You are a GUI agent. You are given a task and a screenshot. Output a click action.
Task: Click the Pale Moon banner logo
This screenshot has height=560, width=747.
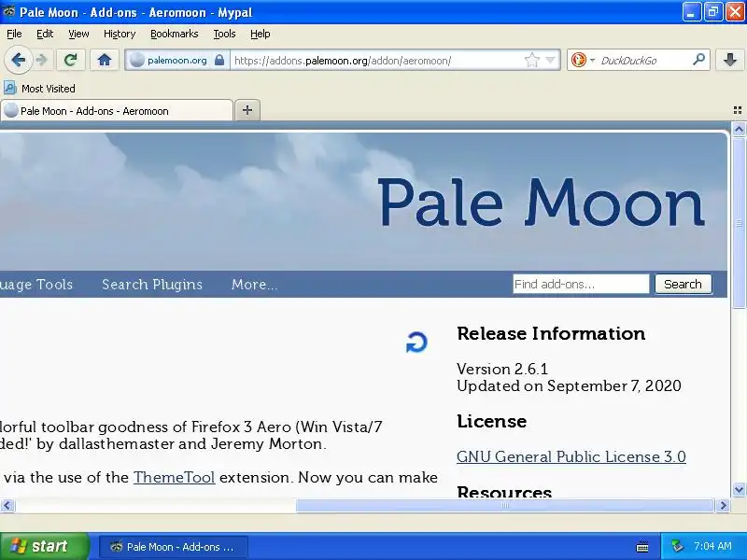pyautogui.click(x=542, y=202)
